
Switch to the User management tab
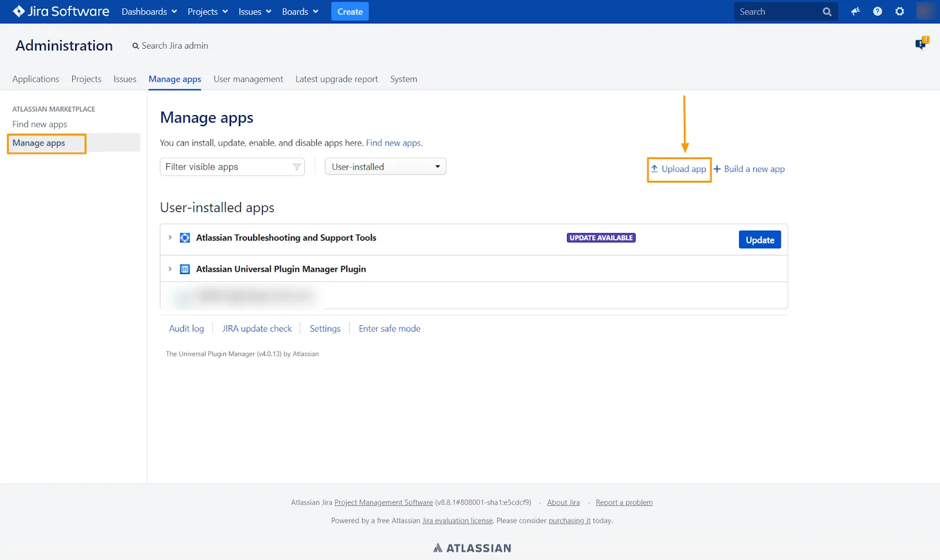(x=248, y=79)
